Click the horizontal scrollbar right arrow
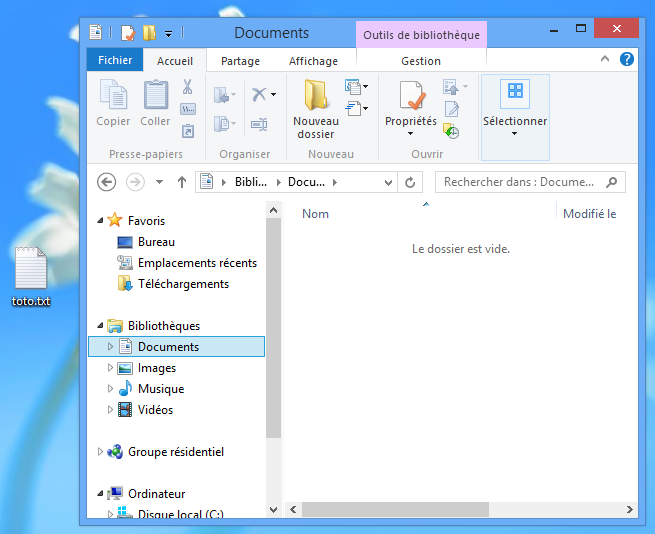 tap(630, 509)
